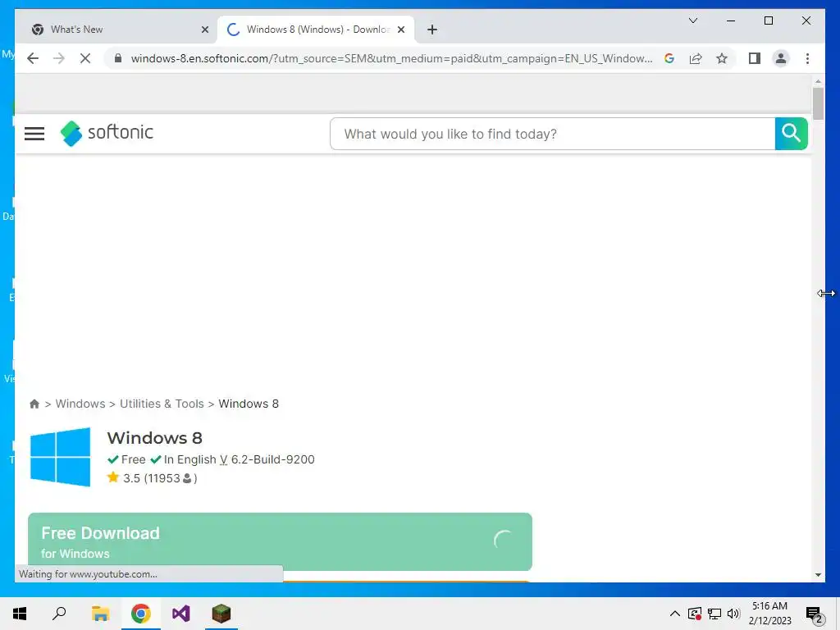The image size is (840, 630).
Task: View site security lock information
Action: point(118,58)
